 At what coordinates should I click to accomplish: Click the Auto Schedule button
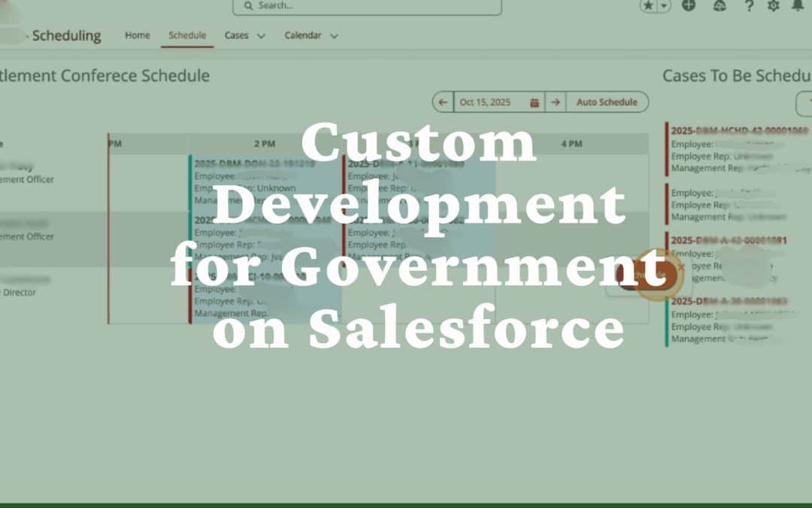[x=607, y=102]
